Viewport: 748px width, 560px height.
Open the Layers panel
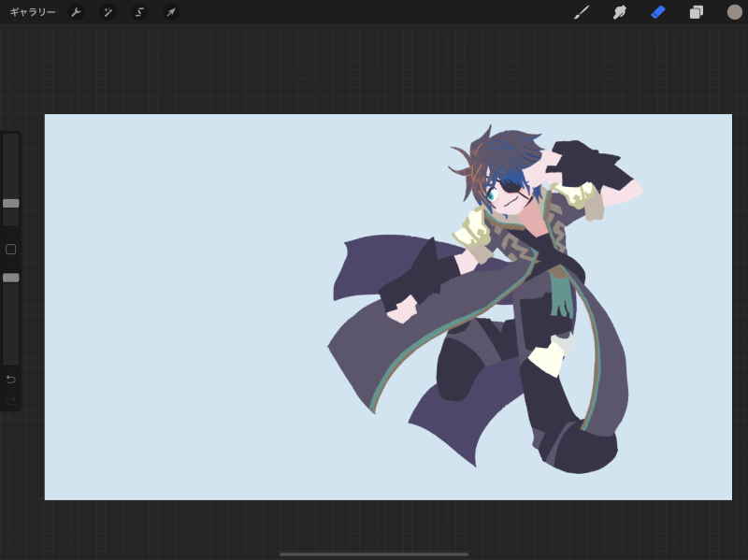[697, 12]
